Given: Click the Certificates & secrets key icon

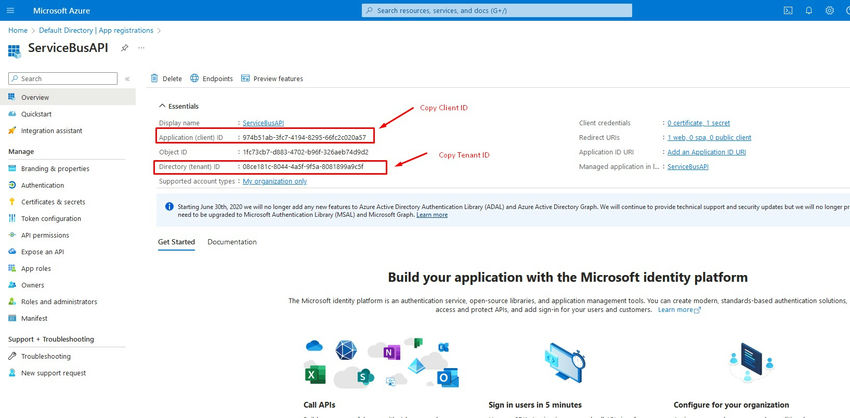Looking at the screenshot, I should coord(12,202).
